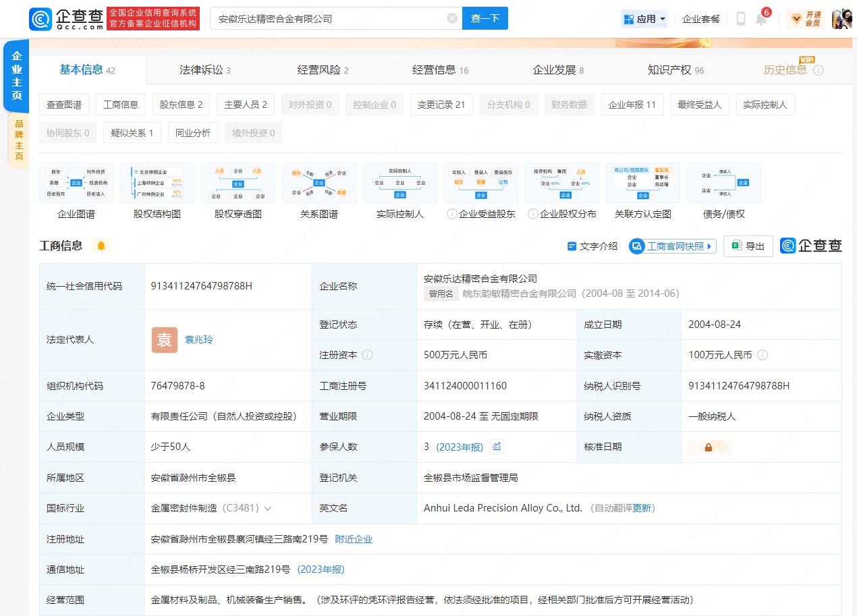Click the lock icon in 核准日期 field
Screen dimensions: 857x616
coord(709,447)
